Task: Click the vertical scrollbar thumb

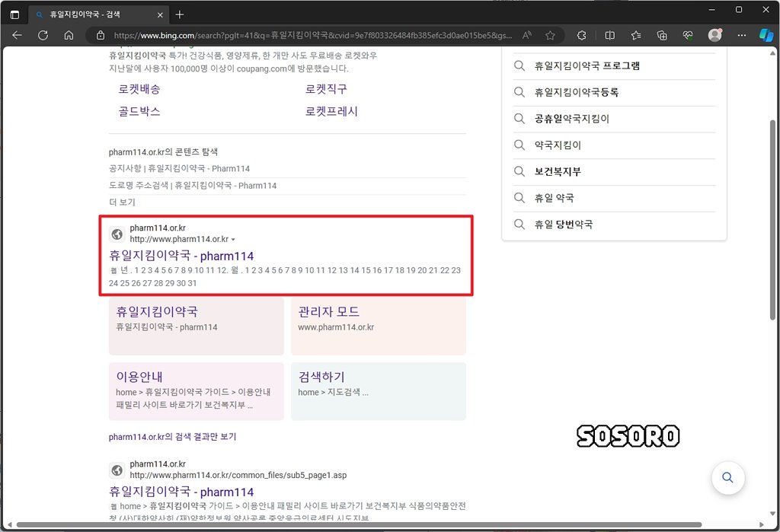Action: click(772, 220)
